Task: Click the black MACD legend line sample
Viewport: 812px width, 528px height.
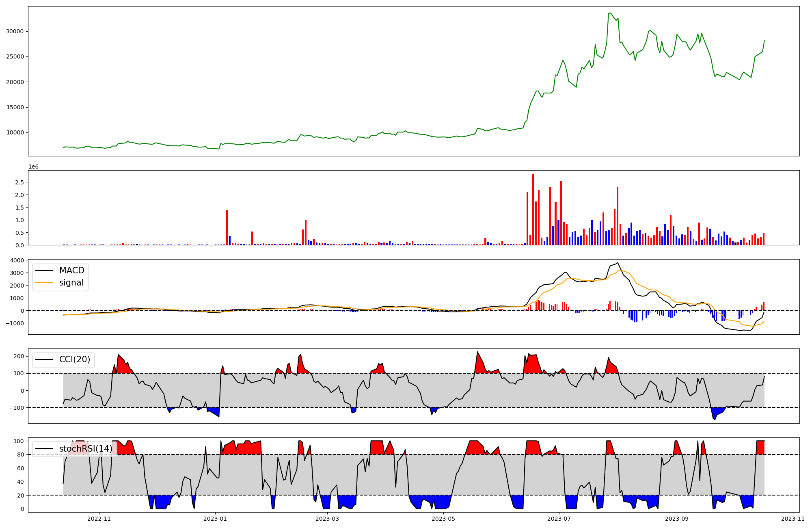Action: (44, 270)
